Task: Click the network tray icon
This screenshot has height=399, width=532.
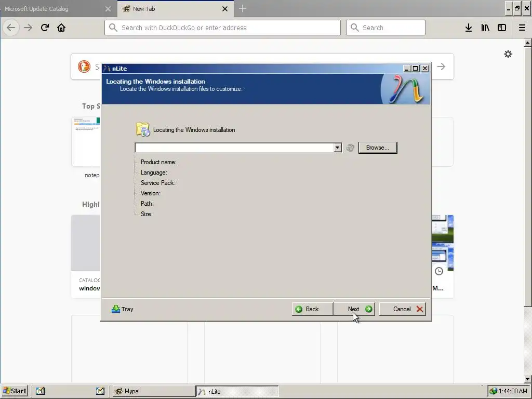Action: [x=494, y=391]
